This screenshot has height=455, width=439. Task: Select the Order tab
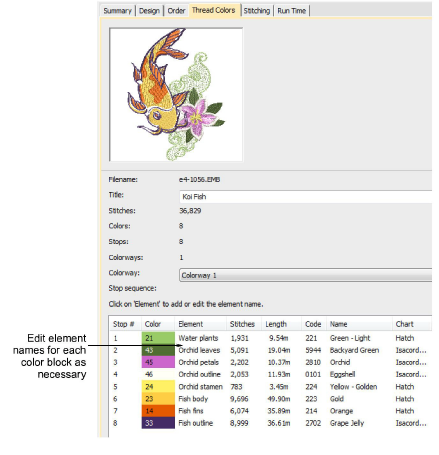pyautogui.click(x=176, y=11)
